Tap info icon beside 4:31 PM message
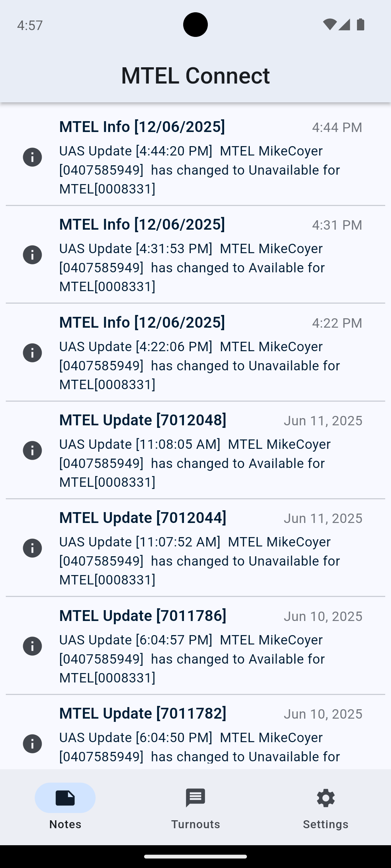391x868 pixels. (32, 255)
